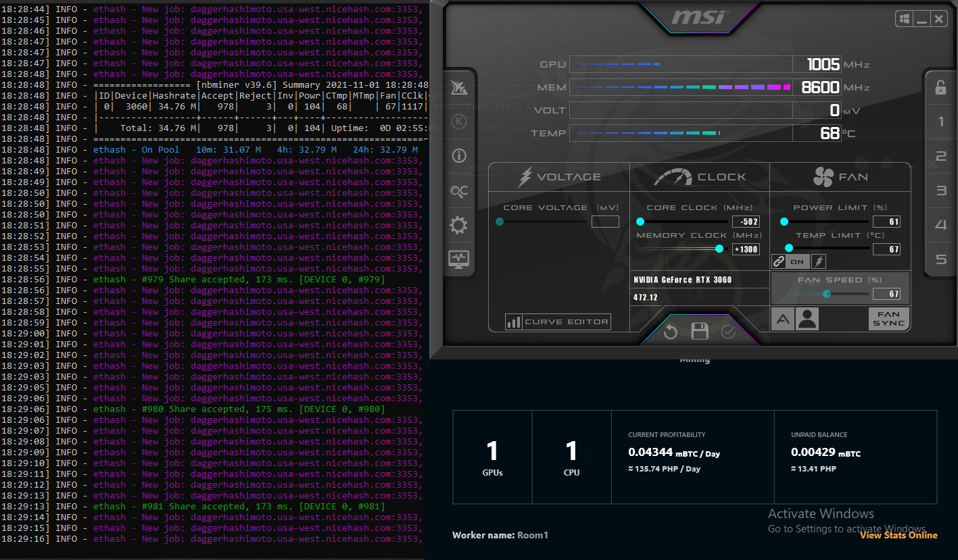Click the NVIDIA GeForce RTX 3060 GPU name
Viewport: 958px width, 560px height.
(x=682, y=280)
